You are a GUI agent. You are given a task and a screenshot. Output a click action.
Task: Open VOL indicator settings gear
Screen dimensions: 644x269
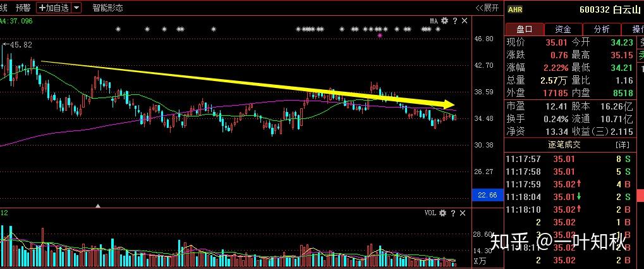point(444,214)
